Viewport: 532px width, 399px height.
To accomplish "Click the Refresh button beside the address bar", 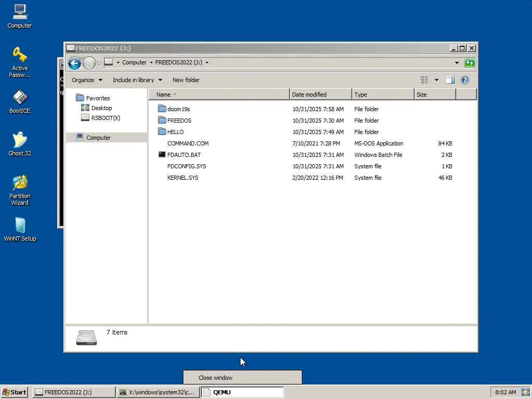I will 470,63.
